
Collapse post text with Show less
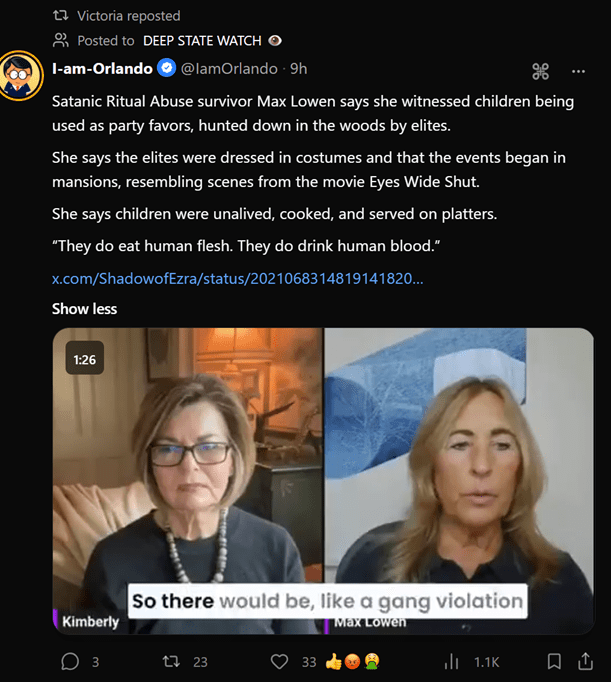tap(84, 309)
